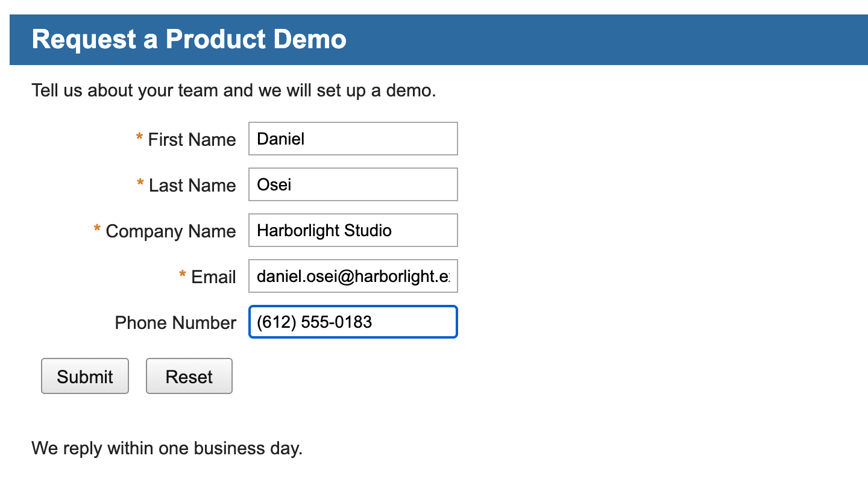Activate the Email input field
The height and width of the screenshot is (482, 868).
[x=353, y=276]
